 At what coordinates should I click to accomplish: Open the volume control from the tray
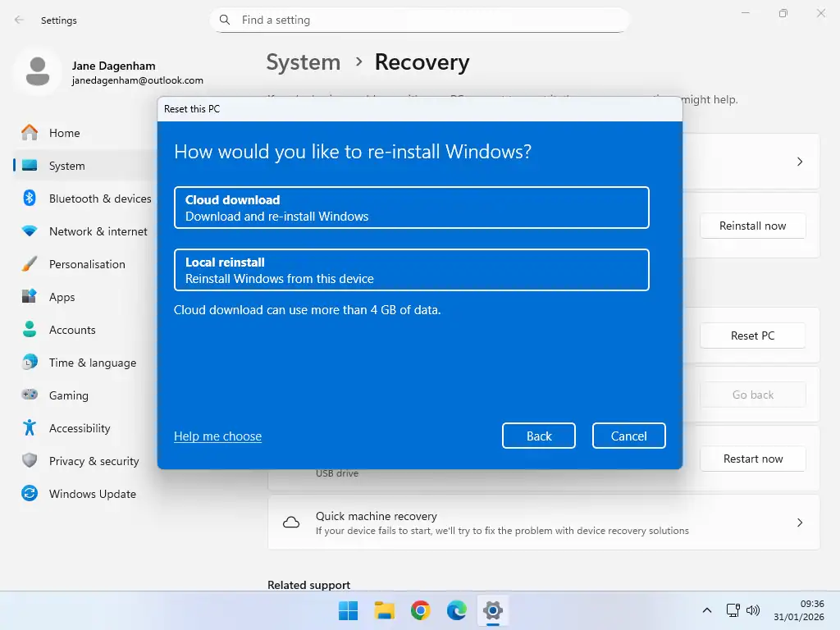pos(753,610)
